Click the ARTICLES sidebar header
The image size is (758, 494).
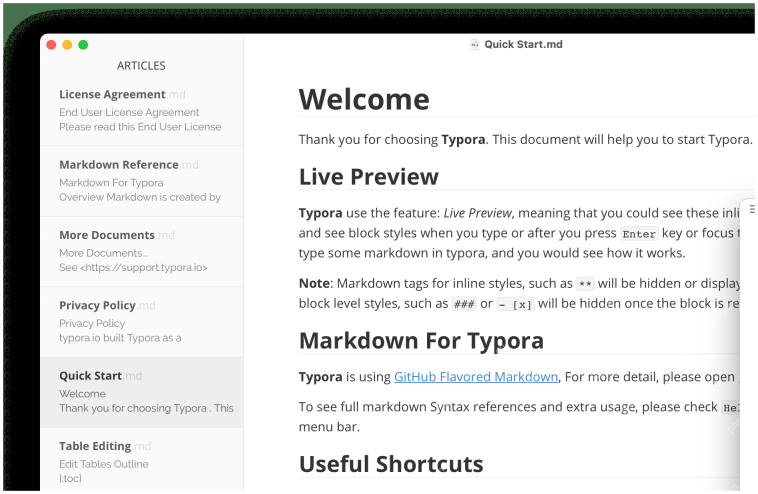point(141,66)
